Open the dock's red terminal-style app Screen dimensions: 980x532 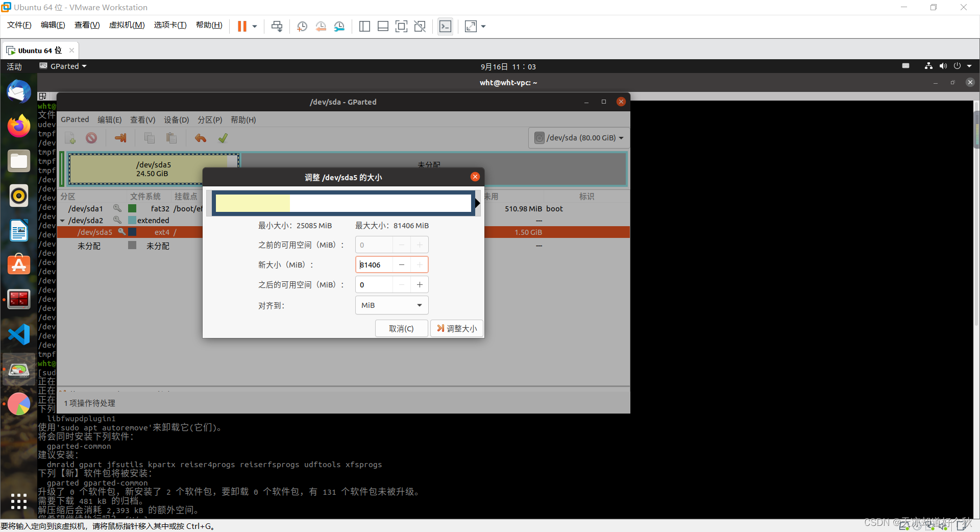[x=19, y=299]
